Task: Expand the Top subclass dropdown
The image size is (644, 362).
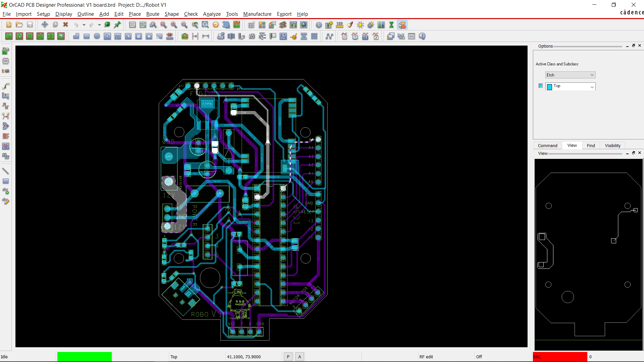Action: (592, 87)
